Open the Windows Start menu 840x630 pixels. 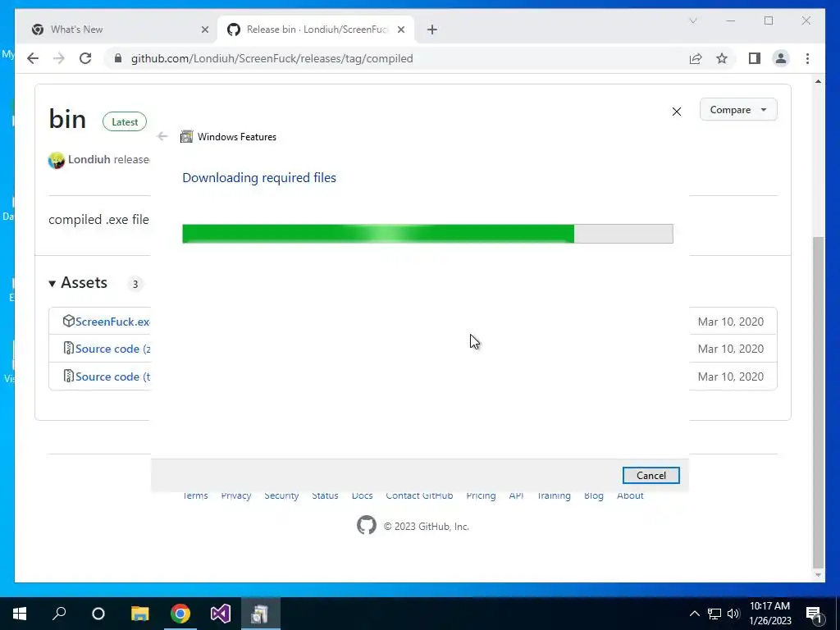point(20,614)
